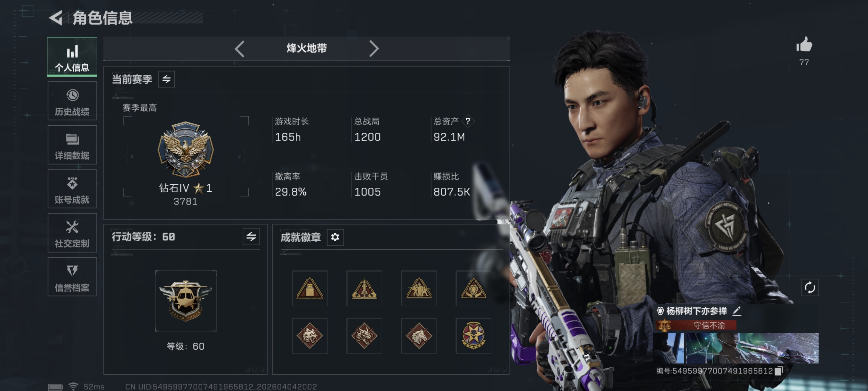Copy the player ID number via copy icon
This screenshot has width=868, height=391.
(x=779, y=371)
